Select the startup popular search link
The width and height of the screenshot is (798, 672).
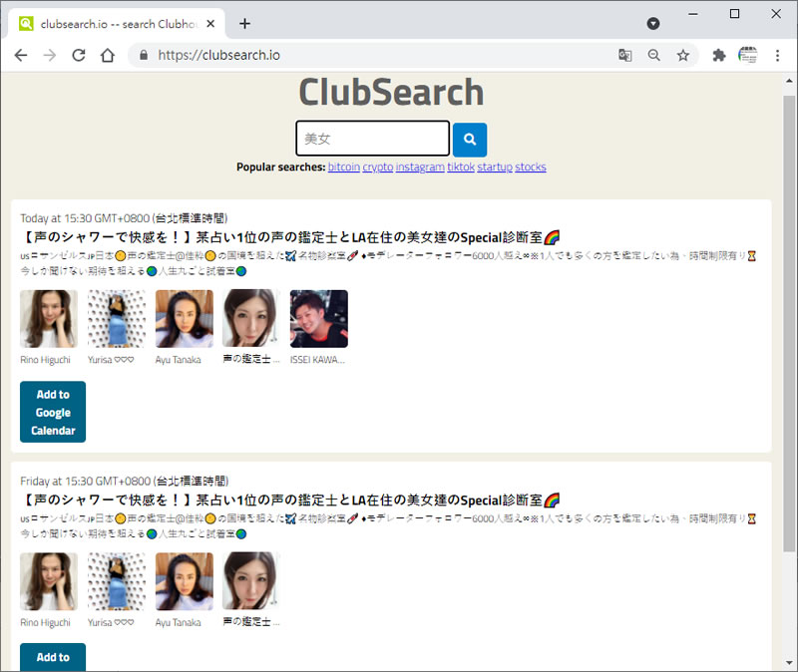pyautogui.click(x=494, y=168)
